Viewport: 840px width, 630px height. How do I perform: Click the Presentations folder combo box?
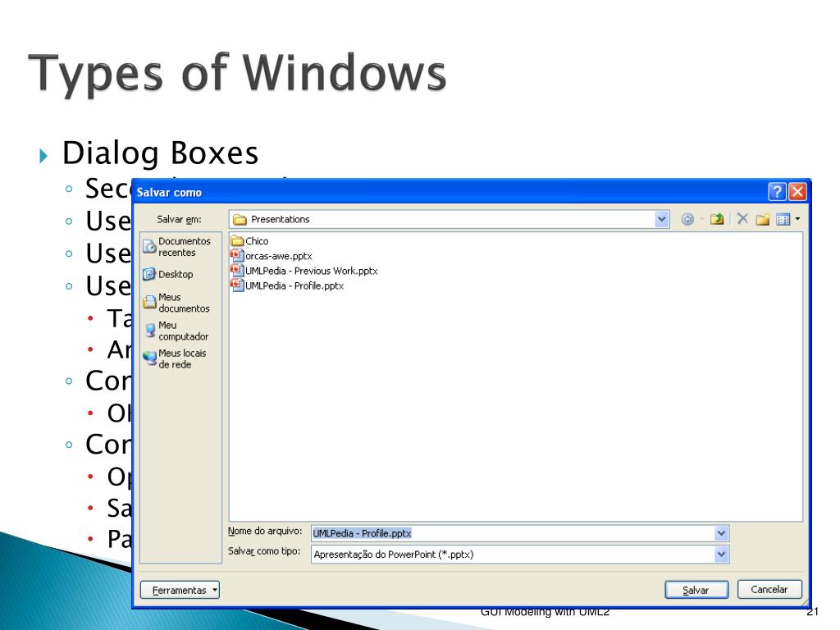(x=449, y=219)
